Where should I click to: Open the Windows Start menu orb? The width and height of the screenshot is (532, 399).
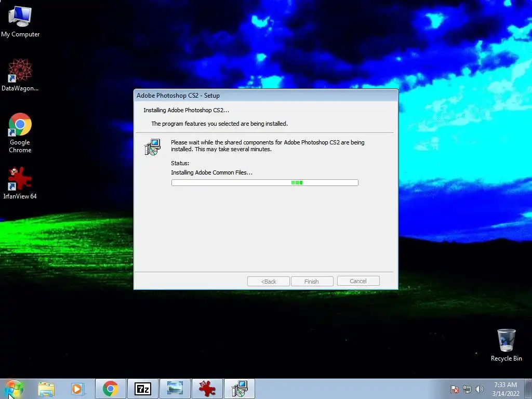point(14,389)
